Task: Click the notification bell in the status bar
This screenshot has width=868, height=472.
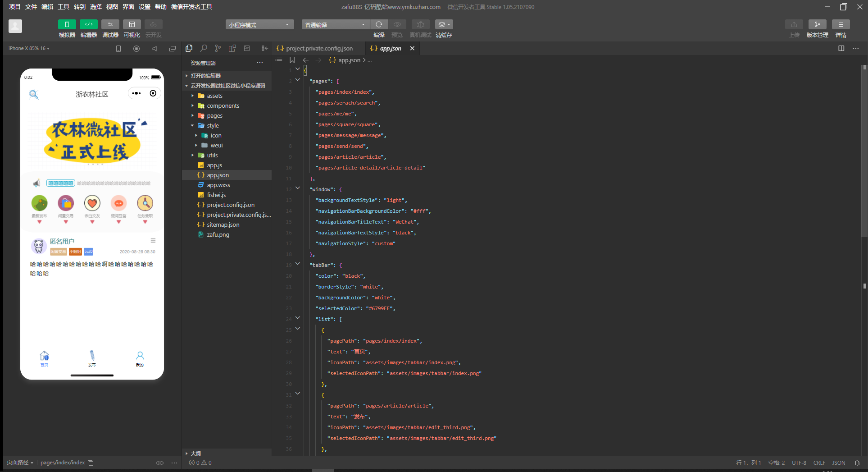Action: coord(857,463)
